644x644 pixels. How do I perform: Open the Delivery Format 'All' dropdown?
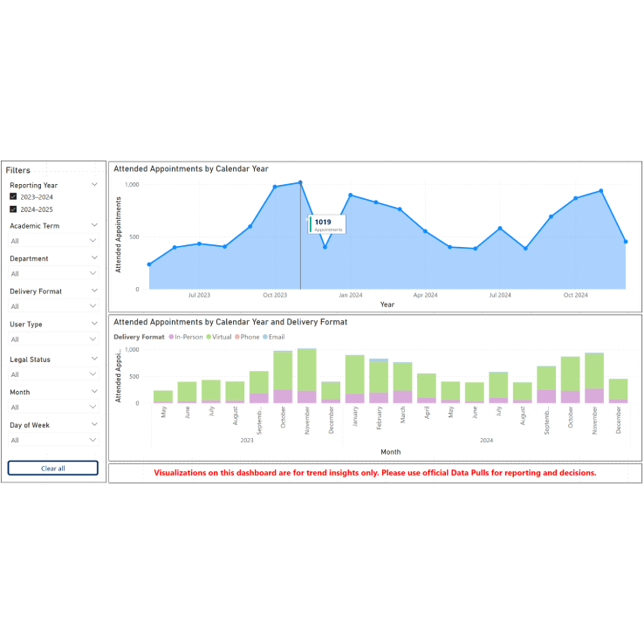pos(52,306)
